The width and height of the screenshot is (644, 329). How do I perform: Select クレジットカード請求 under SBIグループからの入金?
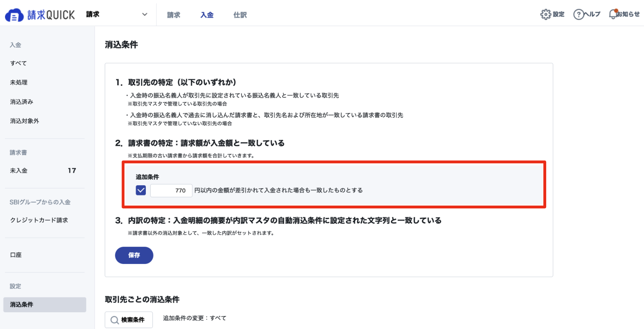39,220
